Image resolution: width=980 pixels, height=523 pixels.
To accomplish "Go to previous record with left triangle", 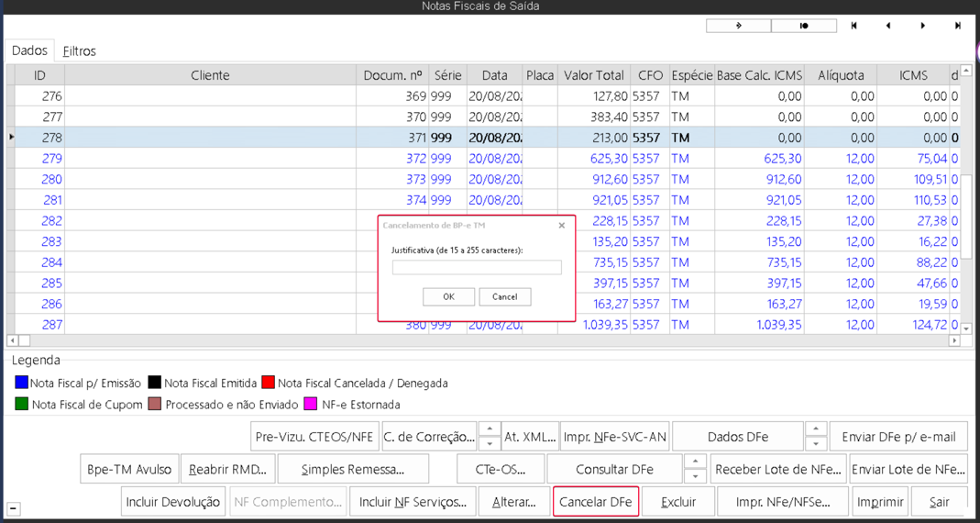I will (887, 26).
